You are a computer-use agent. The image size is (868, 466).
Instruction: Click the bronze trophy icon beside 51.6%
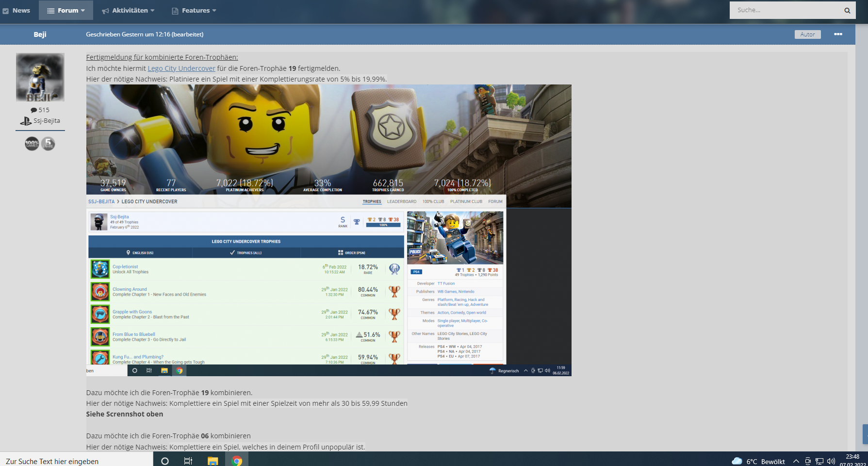click(394, 336)
